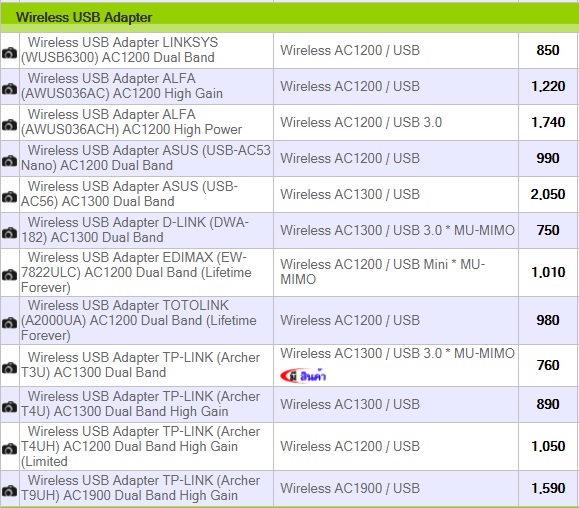Open camera icon for D-LINK DWA-182

click(10, 233)
